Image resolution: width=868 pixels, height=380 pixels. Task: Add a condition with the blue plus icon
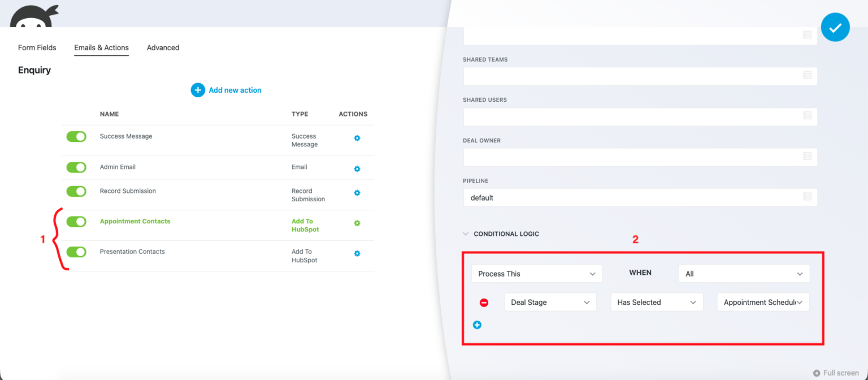477,325
